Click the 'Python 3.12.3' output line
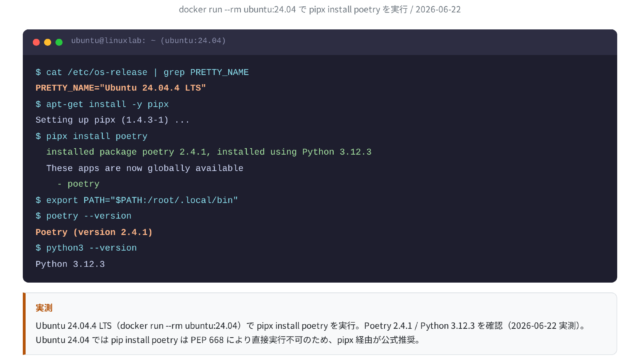The height and width of the screenshot is (360, 640). 70,264
